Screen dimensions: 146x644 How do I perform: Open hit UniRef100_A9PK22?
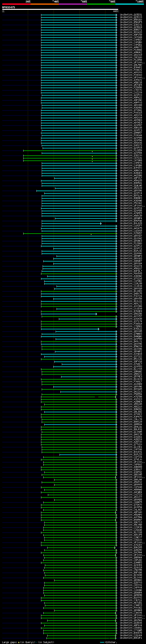[x=131, y=98]
